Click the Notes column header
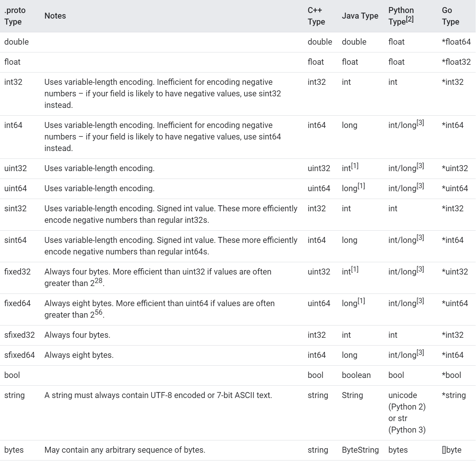Screen dimensions: 476x462 click(55, 16)
